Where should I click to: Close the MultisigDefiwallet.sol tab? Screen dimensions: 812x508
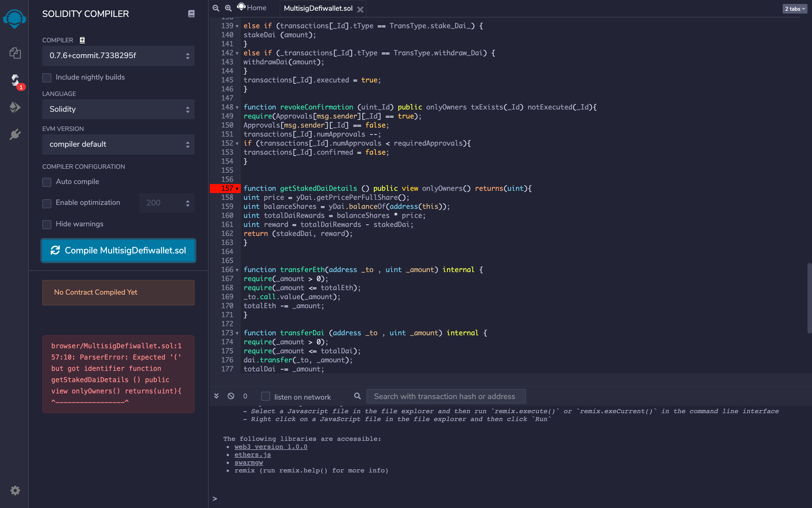(x=360, y=9)
